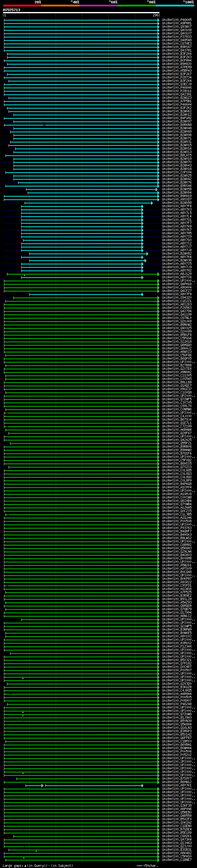Viewport: 197px width, 868px height.
Task: Select hit label UniRef100_C3YIV5
Action: 177,403
